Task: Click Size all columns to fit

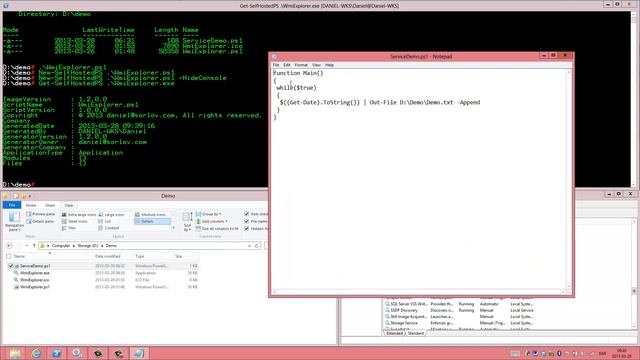Action: tap(217, 229)
